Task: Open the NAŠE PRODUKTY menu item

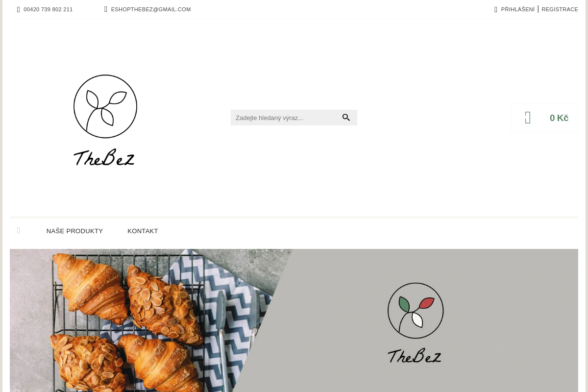Action: pos(74,231)
